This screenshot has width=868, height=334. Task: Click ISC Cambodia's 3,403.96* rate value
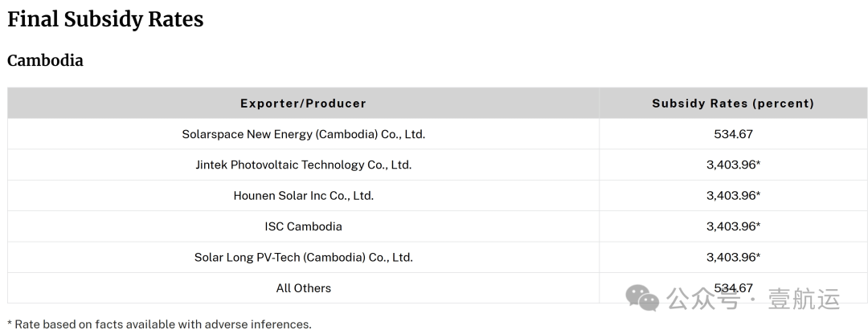tap(732, 226)
